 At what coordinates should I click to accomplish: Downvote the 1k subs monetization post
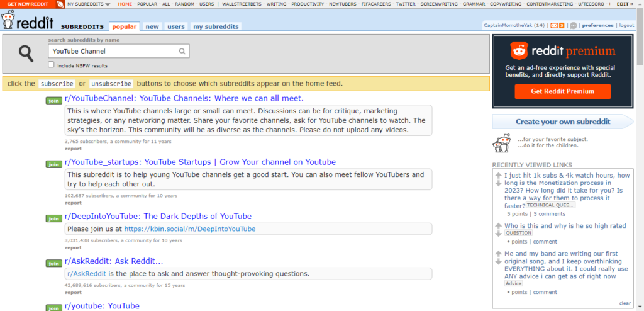tap(498, 183)
